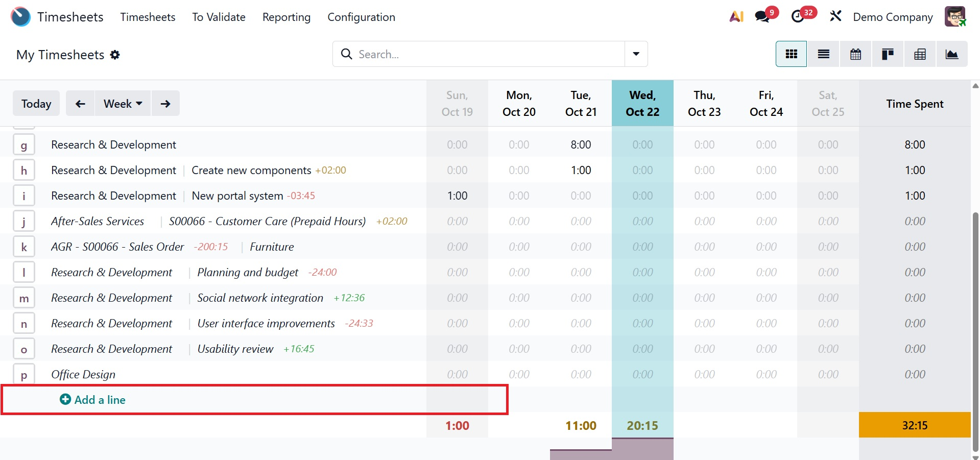Screen dimensions: 980x460
Task: Open the My Timesheets gear settings
Action: [x=115, y=55]
